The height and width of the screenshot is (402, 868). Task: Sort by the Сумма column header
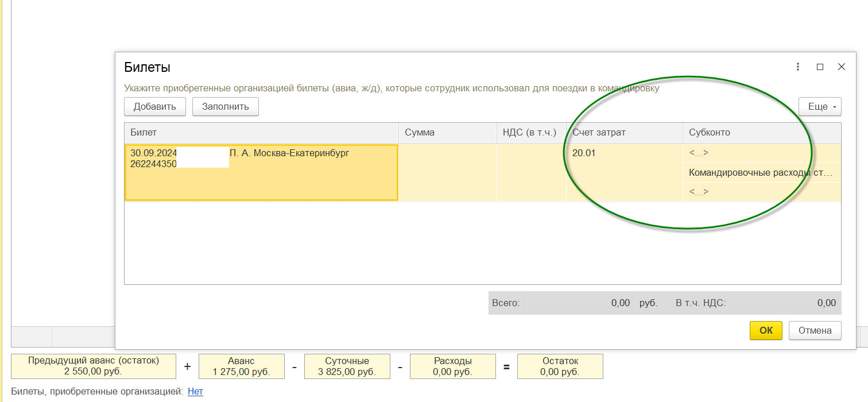point(447,132)
